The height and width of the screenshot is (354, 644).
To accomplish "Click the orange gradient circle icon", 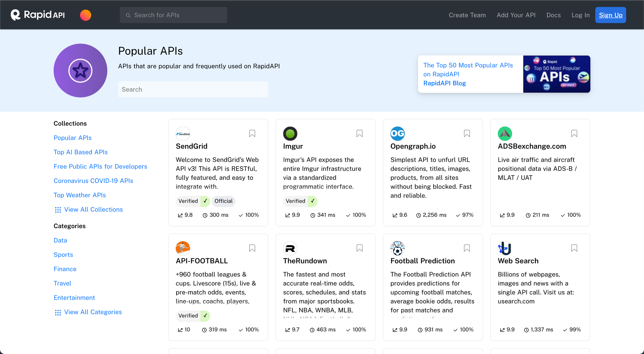I will click(86, 15).
